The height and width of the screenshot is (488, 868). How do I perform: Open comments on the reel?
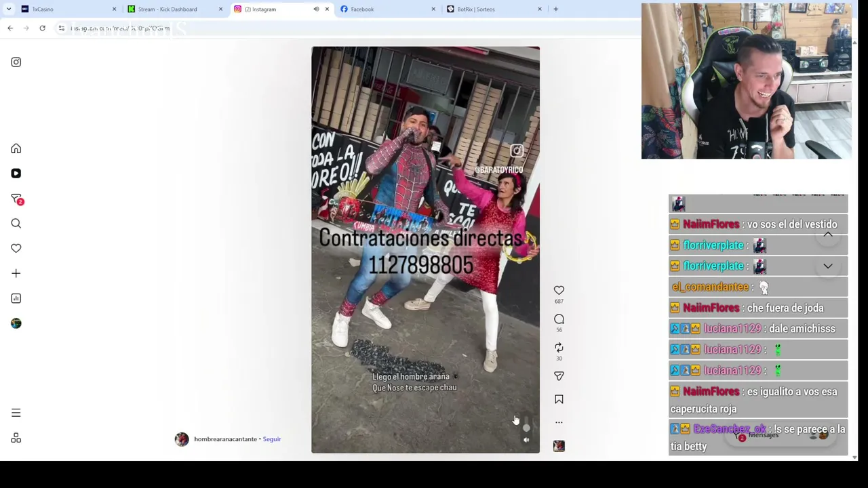[559, 319]
